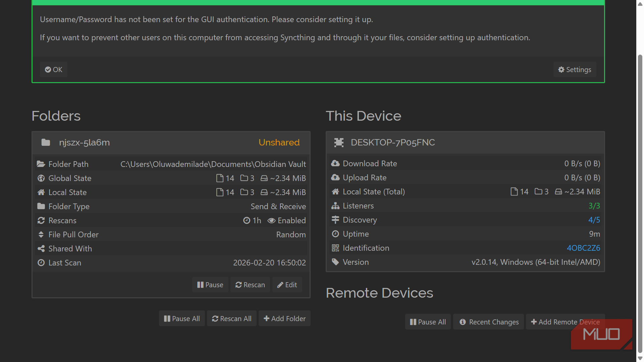The height and width of the screenshot is (362, 644).
Task: Click the share icon next to Shared With
Action: [41, 248]
